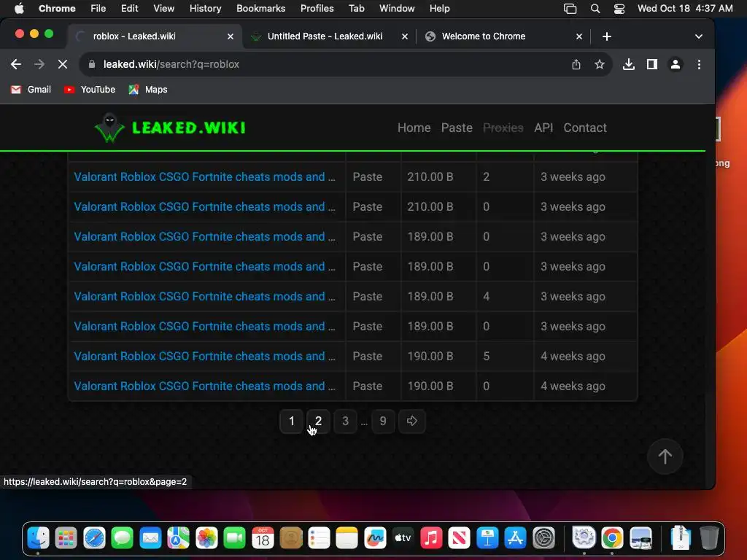
Task: Open Freeform from the Dock
Action: (x=375, y=538)
